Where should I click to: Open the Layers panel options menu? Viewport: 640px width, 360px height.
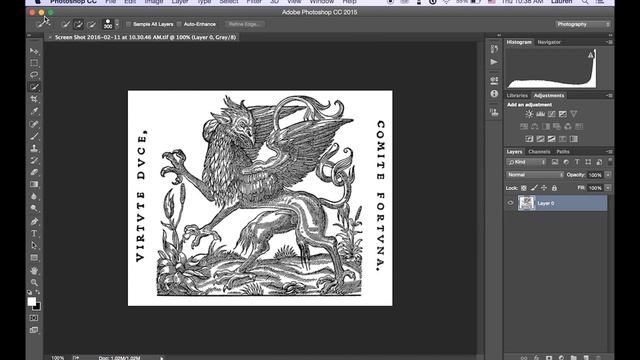click(609, 151)
